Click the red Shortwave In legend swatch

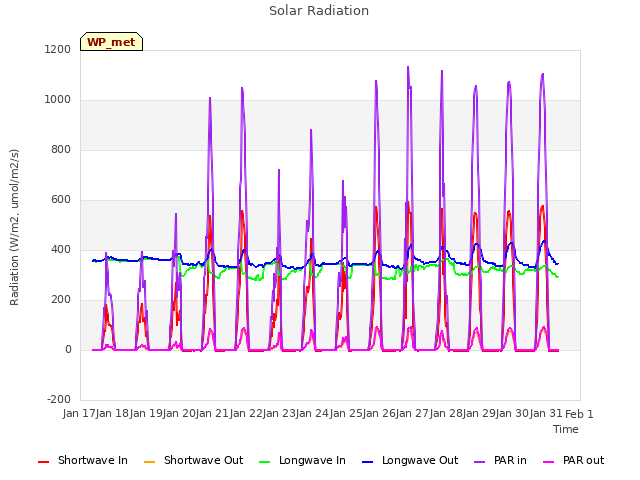(x=44, y=462)
